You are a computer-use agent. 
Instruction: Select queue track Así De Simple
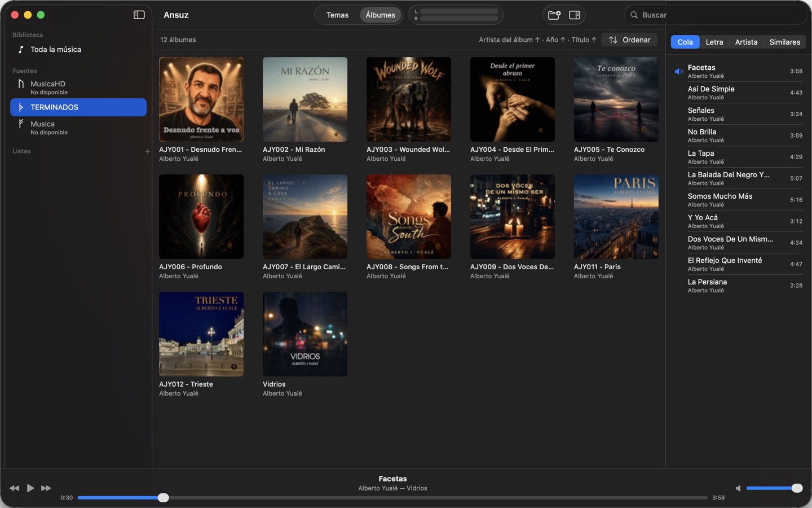pos(738,93)
